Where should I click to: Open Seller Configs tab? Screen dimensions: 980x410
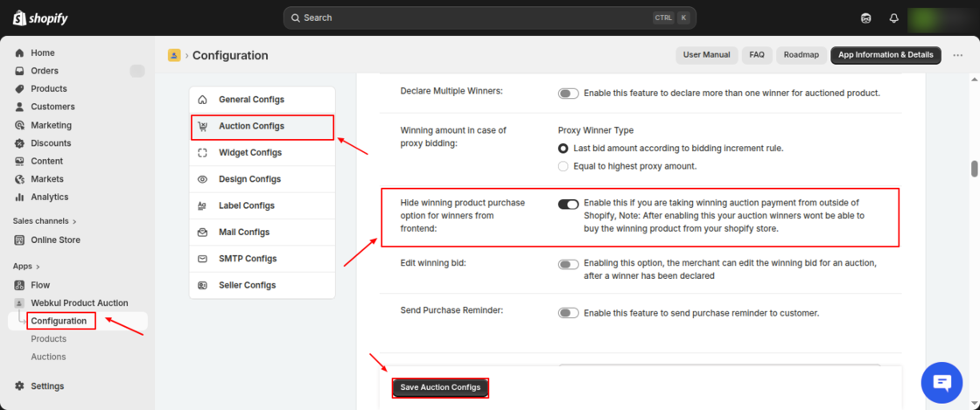(x=262, y=285)
